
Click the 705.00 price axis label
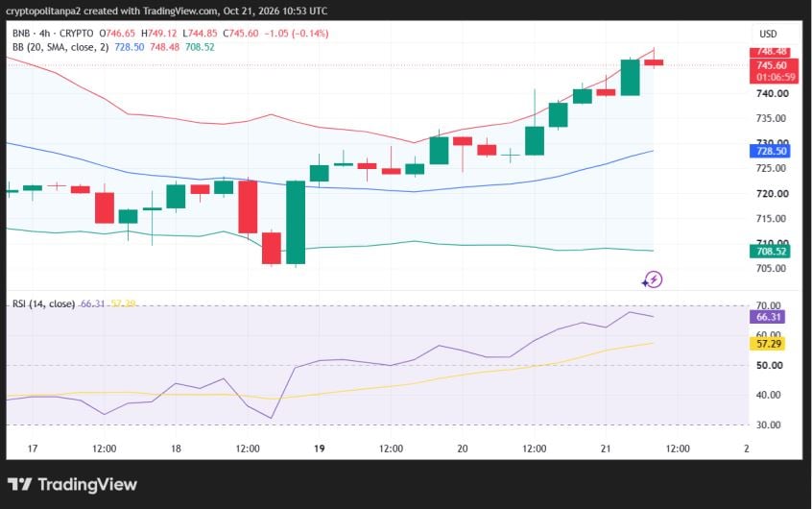[x=771, y=269]
